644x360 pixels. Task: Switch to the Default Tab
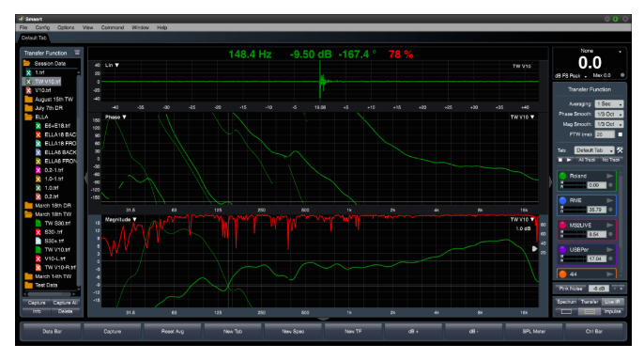click(34, 38)
